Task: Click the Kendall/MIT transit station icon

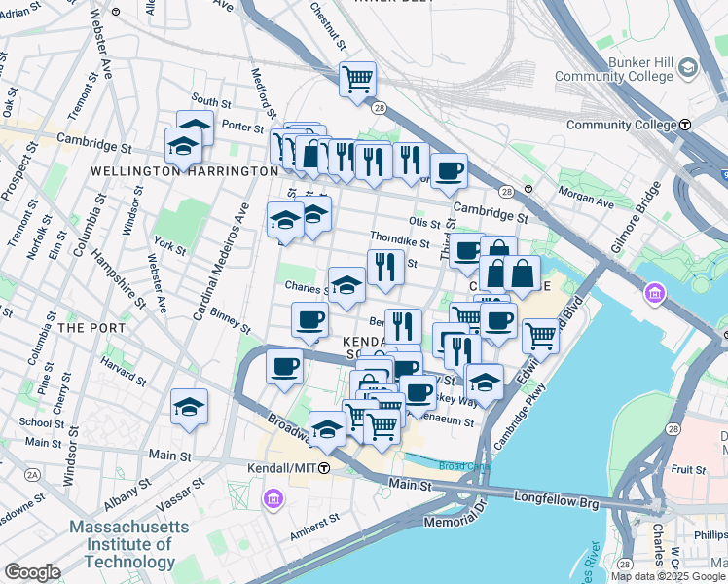Action: click(x=324, y=468)
